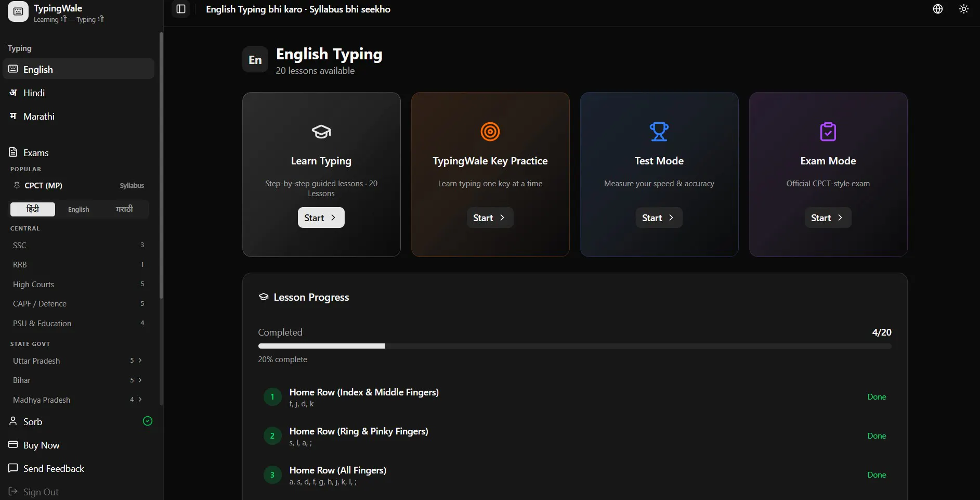Open the CPCT (MP) exam entry

(43, 185)
